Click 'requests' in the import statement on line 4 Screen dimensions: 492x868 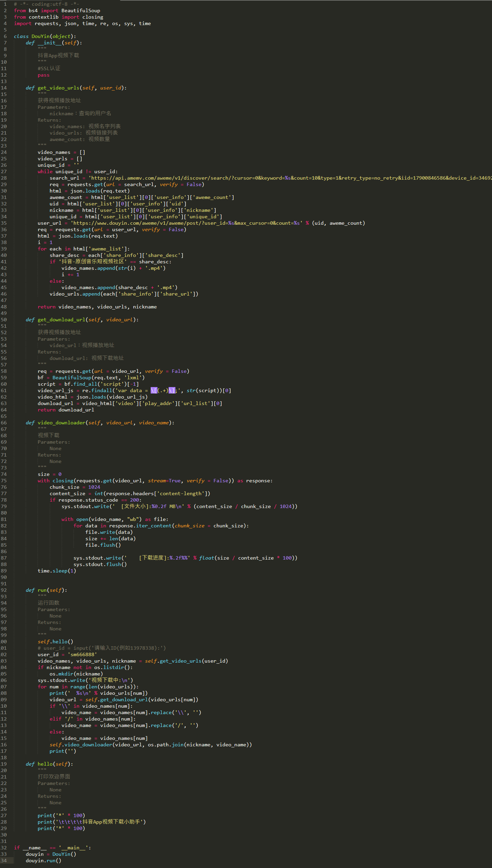[x=47, y=23]
